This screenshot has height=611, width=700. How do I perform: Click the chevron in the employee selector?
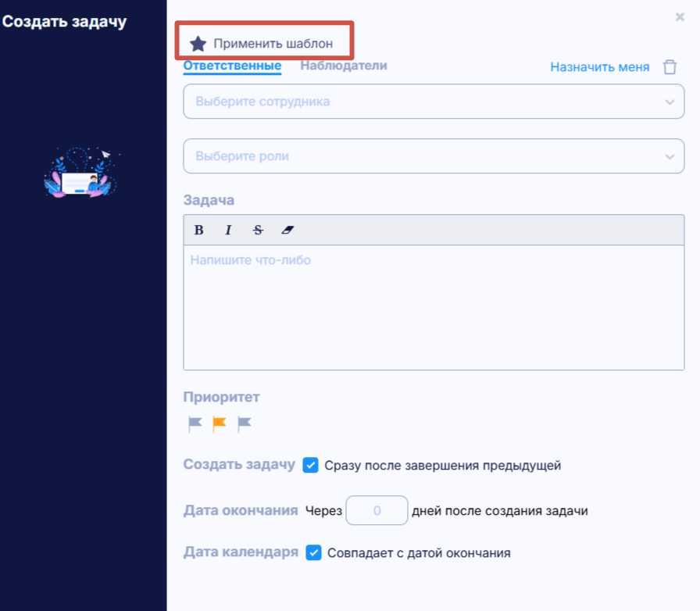point(670,102)
